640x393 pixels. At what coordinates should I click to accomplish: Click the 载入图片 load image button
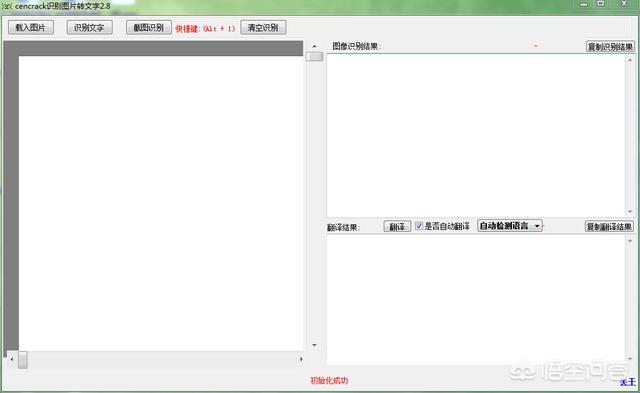31,27
